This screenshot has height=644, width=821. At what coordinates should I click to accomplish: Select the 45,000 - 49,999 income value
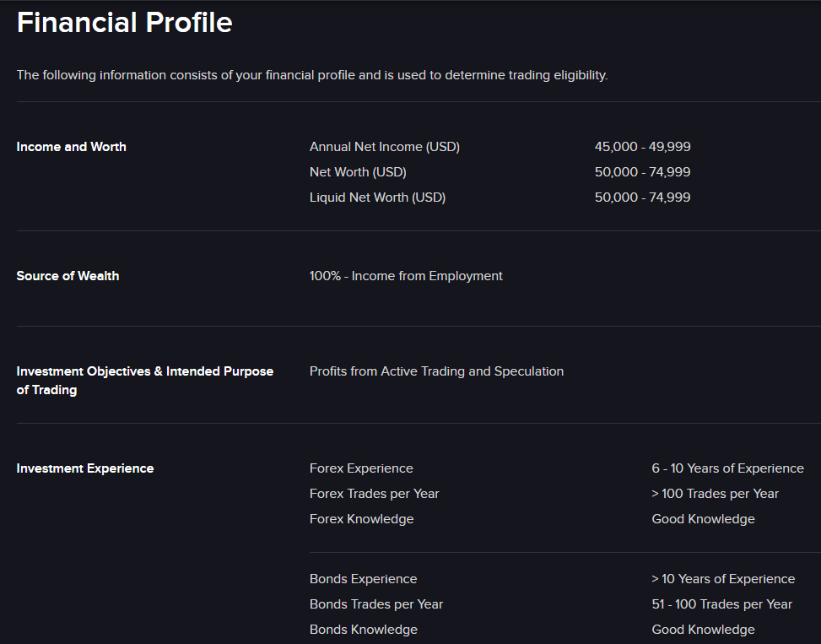click(x=642, y=146)
